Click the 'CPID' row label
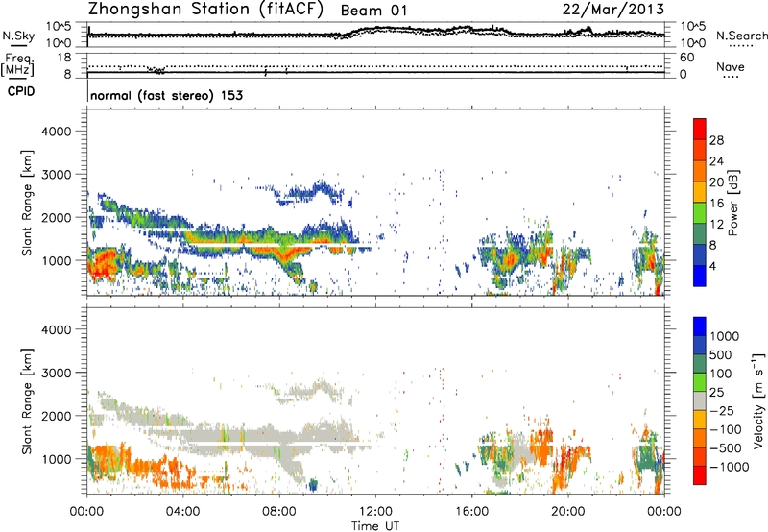This screenshot has width=768, height=532. tap(21, 91)
